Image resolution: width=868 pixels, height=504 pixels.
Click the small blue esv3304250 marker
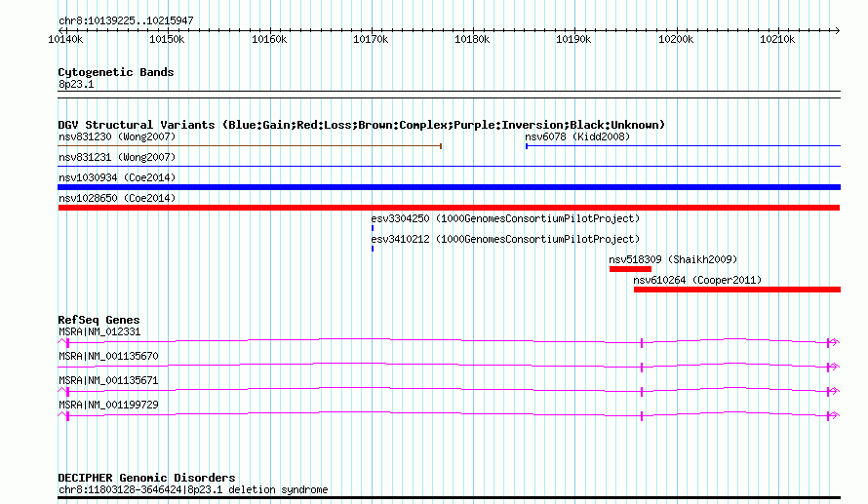[x=373, y=228]
